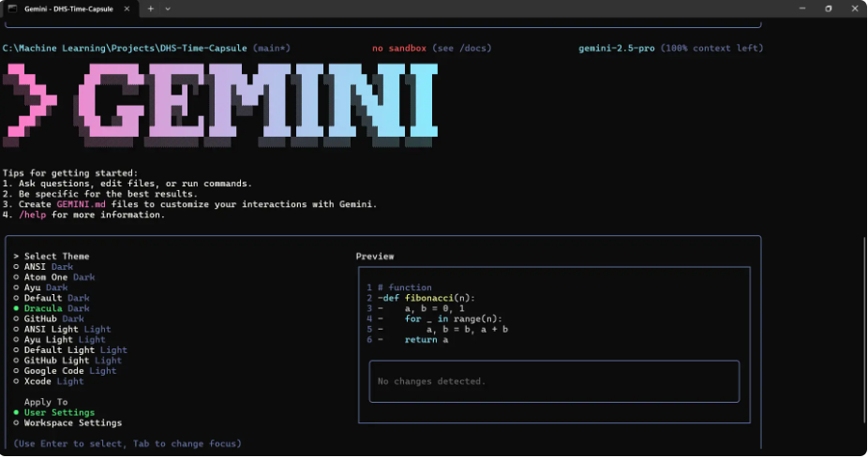Close the terminal window
Viewport: 868px width, 458px height.
tap(855, 8)
